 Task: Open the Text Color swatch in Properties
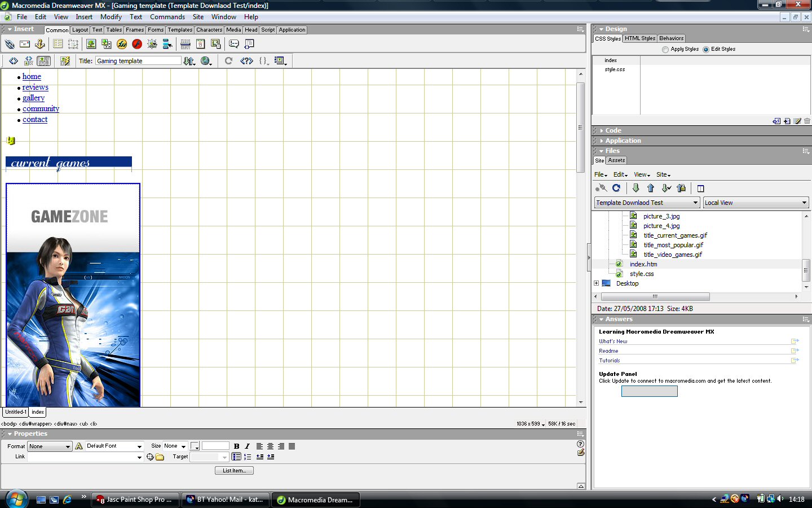(x=195, y=446)
